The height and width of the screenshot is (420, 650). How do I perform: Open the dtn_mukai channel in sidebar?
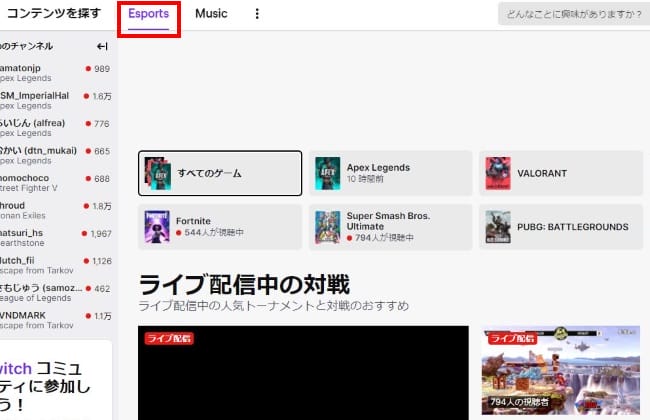pyautogui.click(x=56, y=155)
